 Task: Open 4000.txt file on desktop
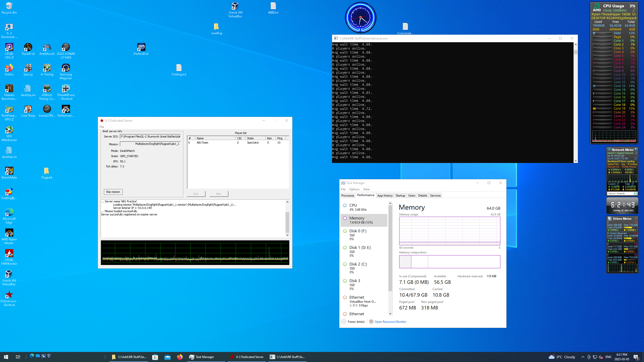pos(273,8)
